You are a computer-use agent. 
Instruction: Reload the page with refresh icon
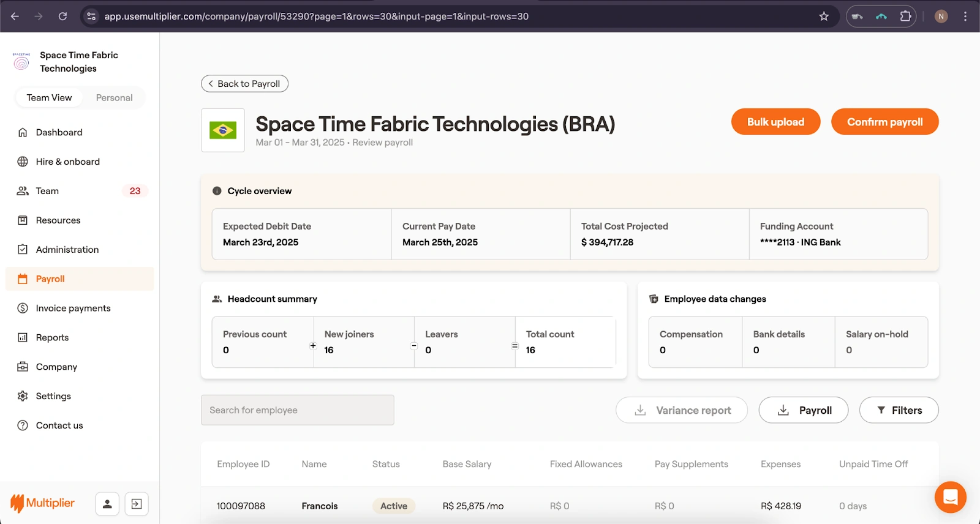tap(62, 17)
